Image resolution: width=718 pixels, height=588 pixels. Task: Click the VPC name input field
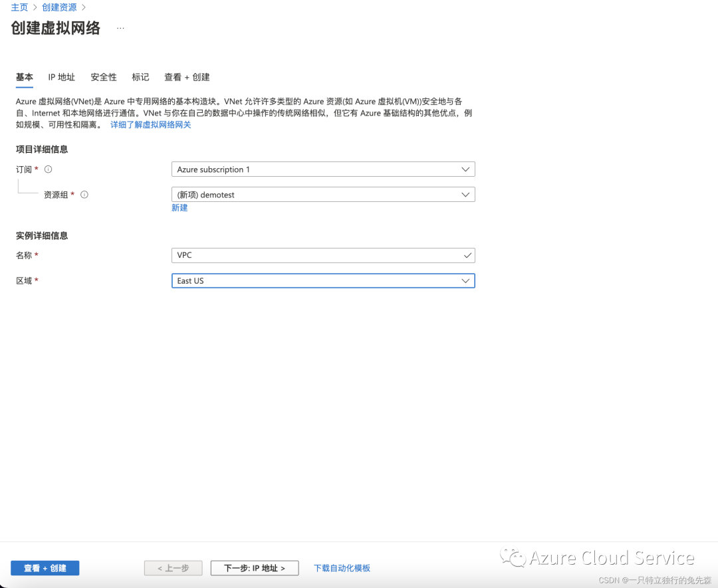(323, 255)
